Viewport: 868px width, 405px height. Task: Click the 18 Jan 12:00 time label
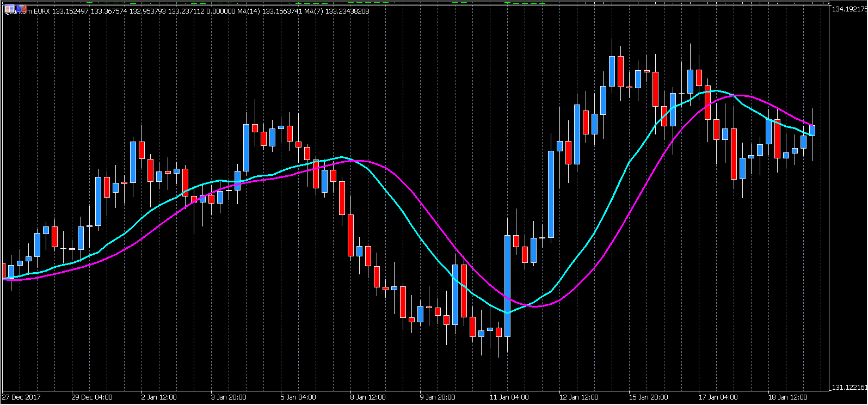[787, 397]
